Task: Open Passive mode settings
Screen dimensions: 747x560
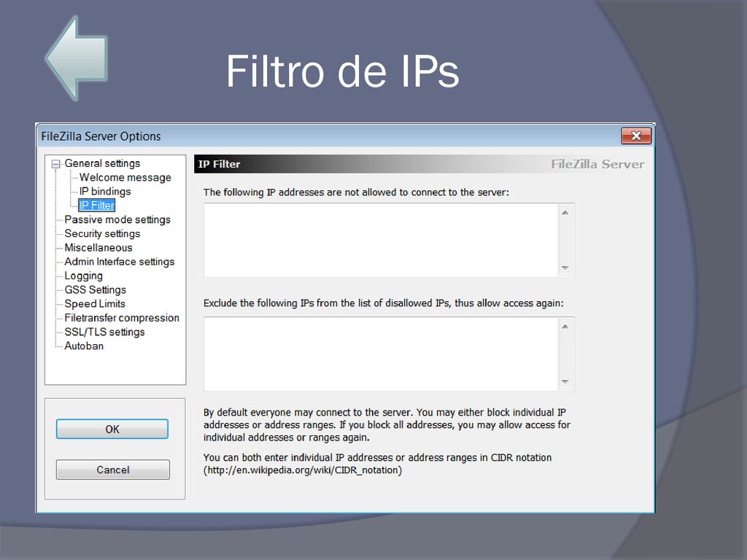Action: (117, 219)
